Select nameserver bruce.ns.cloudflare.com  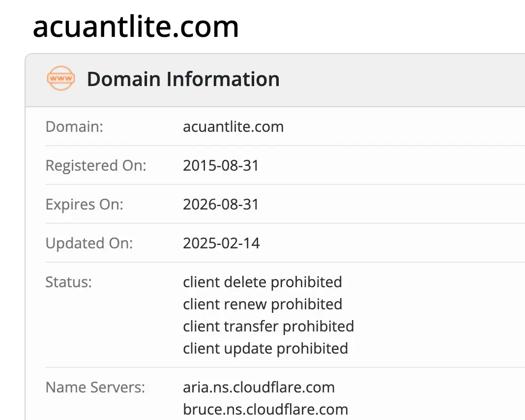[x=265, y=409]
